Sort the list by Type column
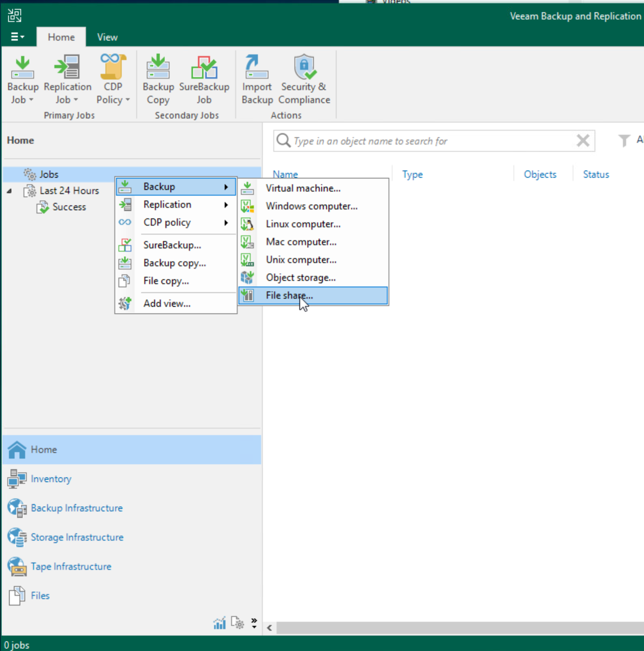Viewport: 644px width, 651px height. pos(412,174)
